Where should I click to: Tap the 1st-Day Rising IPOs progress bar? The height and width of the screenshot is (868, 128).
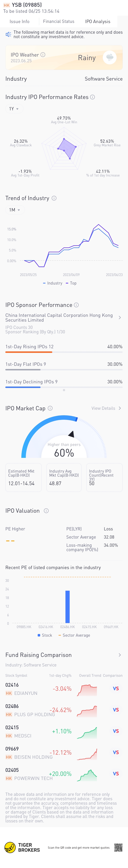[64, 352]
